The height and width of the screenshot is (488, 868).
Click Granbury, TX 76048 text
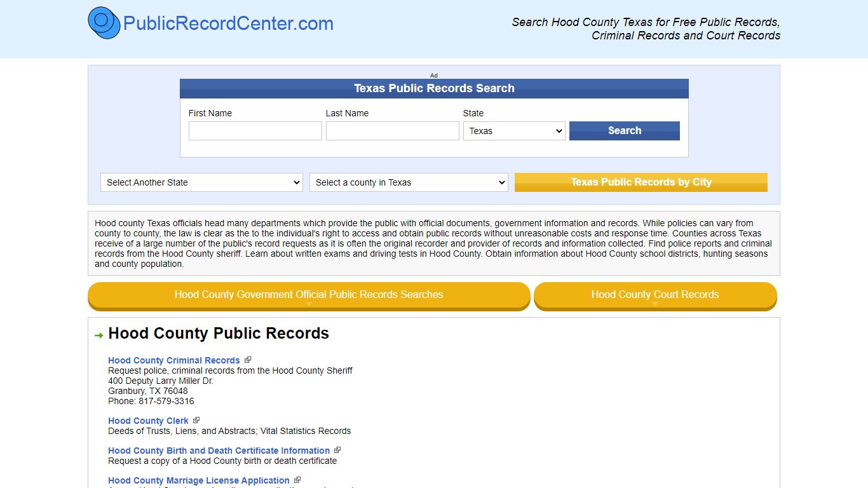pos(148,391)
